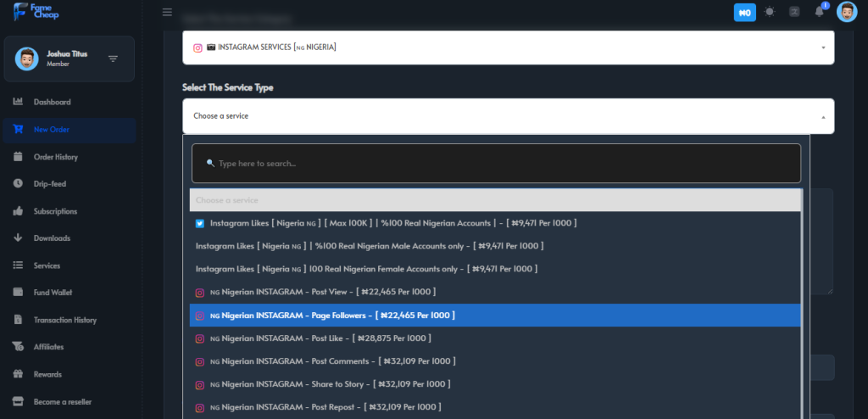The width and height of the screenshot is (868, 419).
Task: Click category dropdown arrow for Instagram Services
Action: coord(823,47)
